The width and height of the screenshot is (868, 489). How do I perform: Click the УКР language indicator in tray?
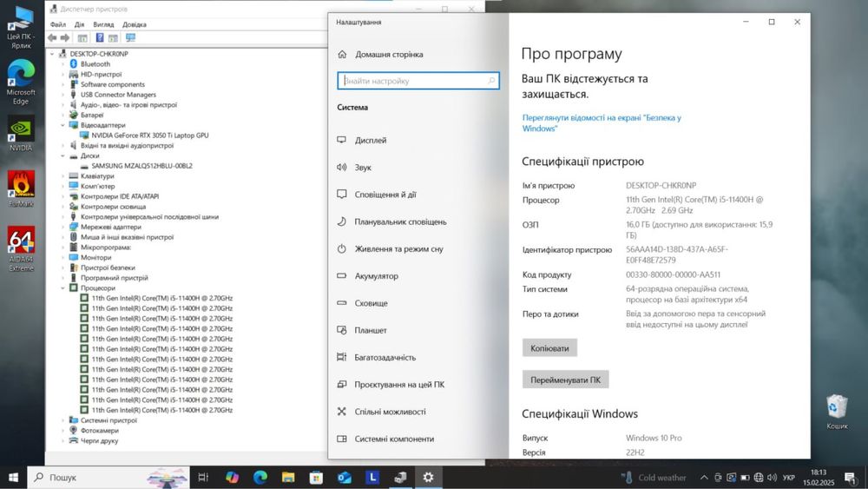tap(789, 478)
